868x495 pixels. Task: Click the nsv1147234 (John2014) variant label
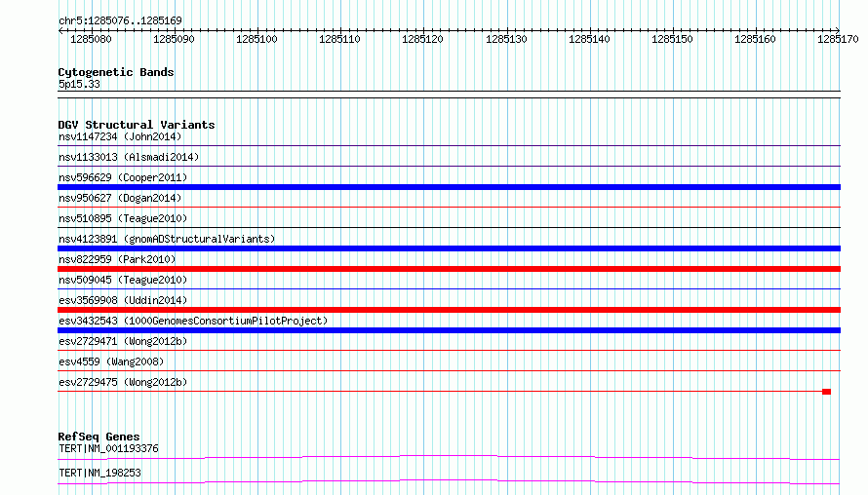[120, 136]
